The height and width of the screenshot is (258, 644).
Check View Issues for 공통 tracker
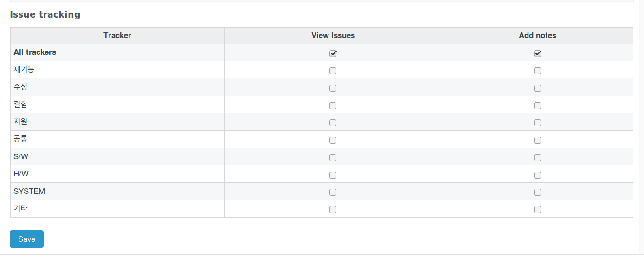pyautogui.click(x=333, y=140)
